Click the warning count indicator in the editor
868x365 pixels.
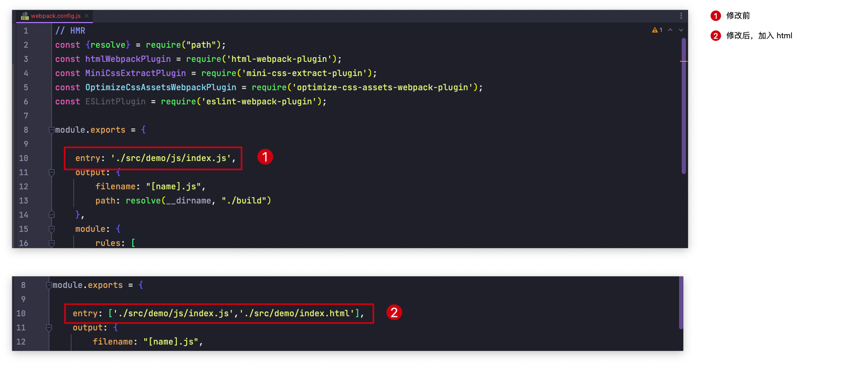tap(657, 30)
